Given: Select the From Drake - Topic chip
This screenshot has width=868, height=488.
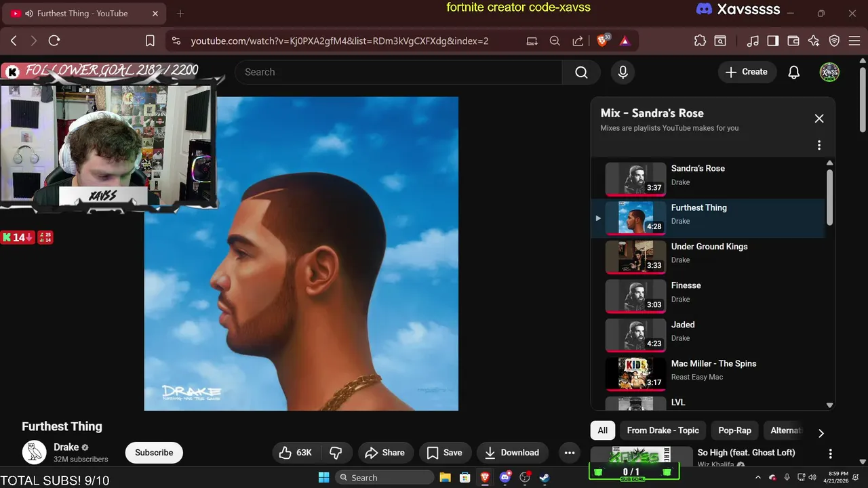Looking at the screenshot, I should tap(663, 430).
